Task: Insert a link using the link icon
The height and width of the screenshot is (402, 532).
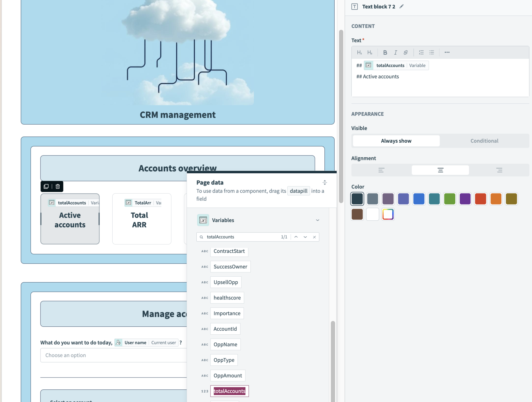Action: [x=405, y=52]
